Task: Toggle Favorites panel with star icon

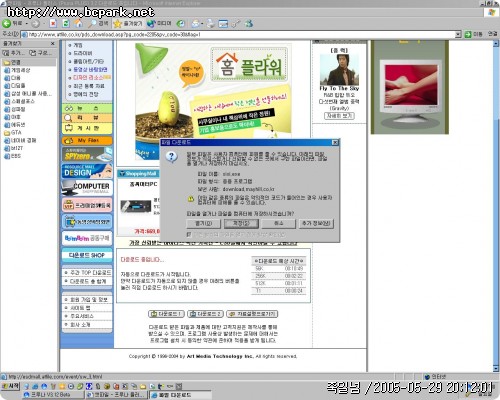Action: click(x=128, y=23)
